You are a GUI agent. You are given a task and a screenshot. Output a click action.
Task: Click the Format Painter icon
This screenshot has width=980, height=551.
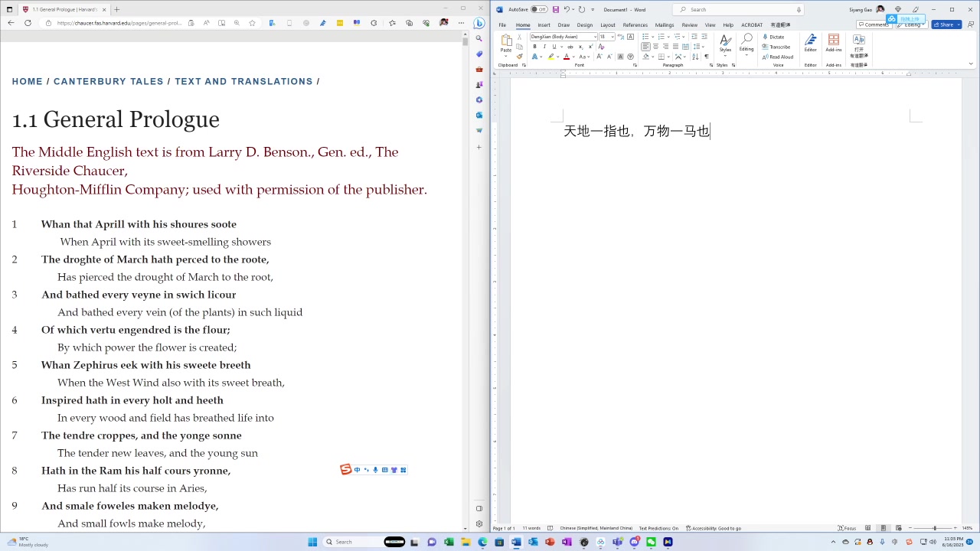coord(519,57)
